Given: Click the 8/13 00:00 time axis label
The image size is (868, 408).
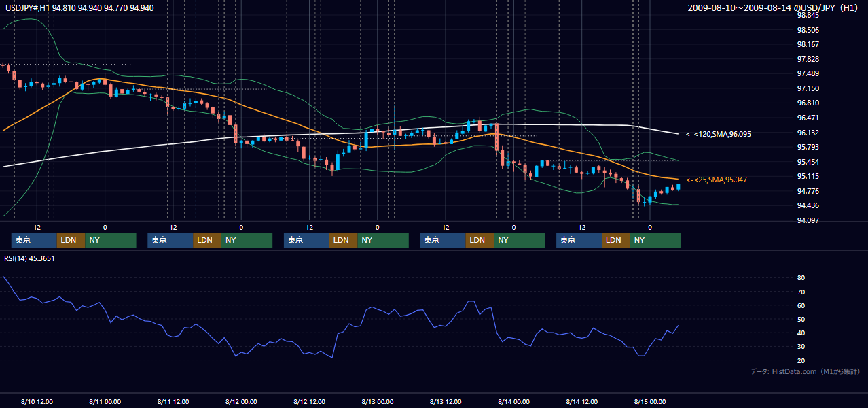Looking at the screenshot, I should coord(378,401).
